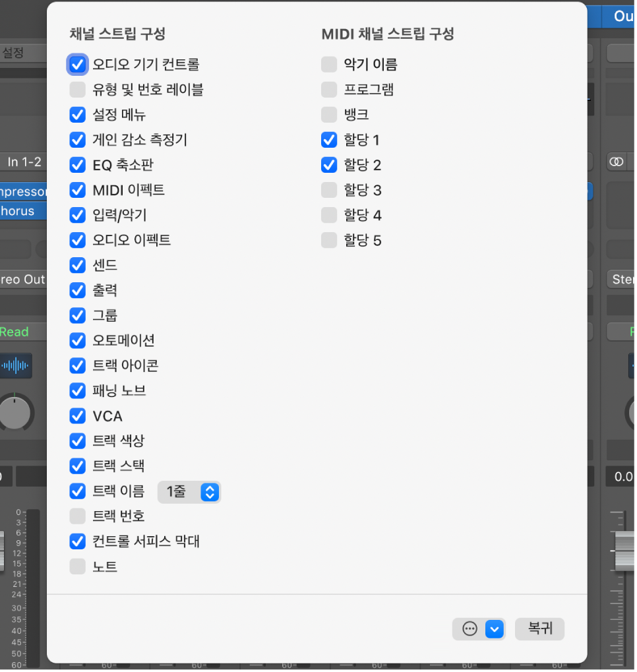Click the audio waveform track icon in mixer
This screenshot has width=637, height=672.
pyautogui.click(x=15, y=365)
